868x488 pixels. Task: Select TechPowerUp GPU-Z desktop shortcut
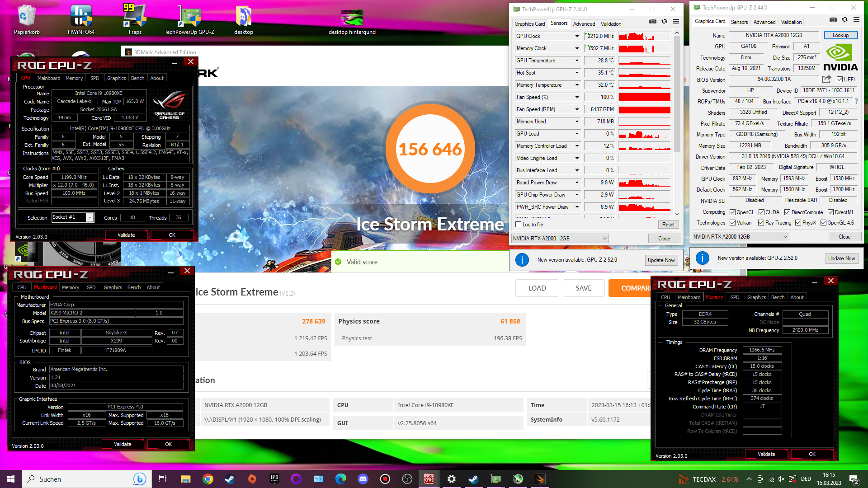[x=189, y=19]
